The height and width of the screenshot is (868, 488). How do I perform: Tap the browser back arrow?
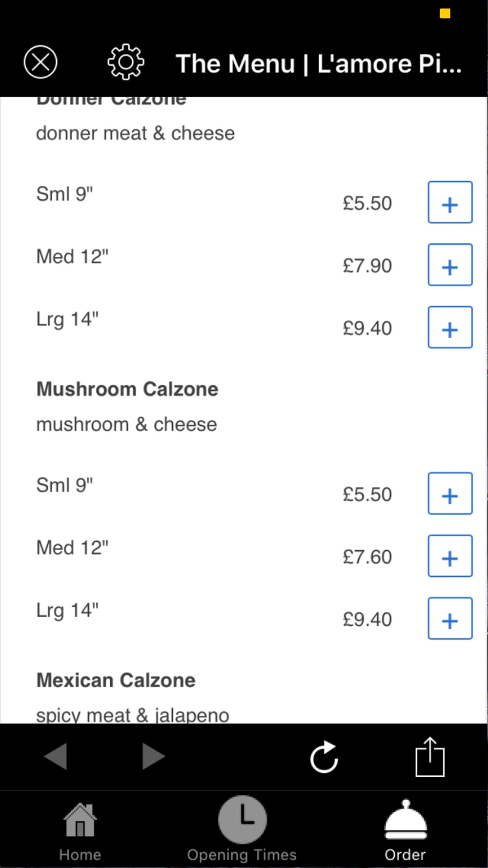pyautogui.click(x=56, y=756)
